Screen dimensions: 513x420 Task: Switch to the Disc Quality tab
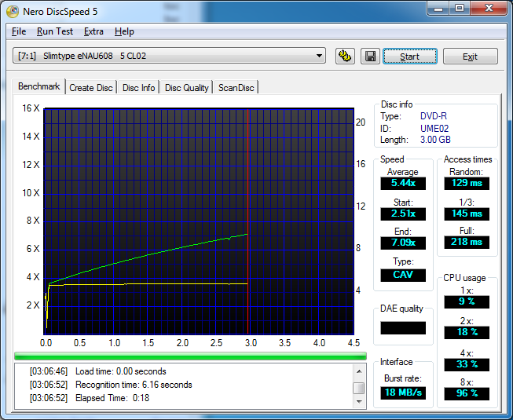point(186,88)
